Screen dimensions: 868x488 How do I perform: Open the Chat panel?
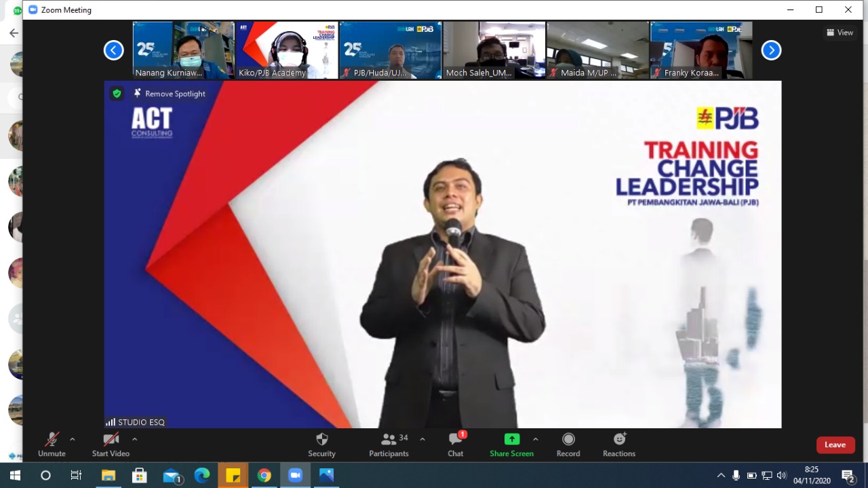(x=456, y=445)
